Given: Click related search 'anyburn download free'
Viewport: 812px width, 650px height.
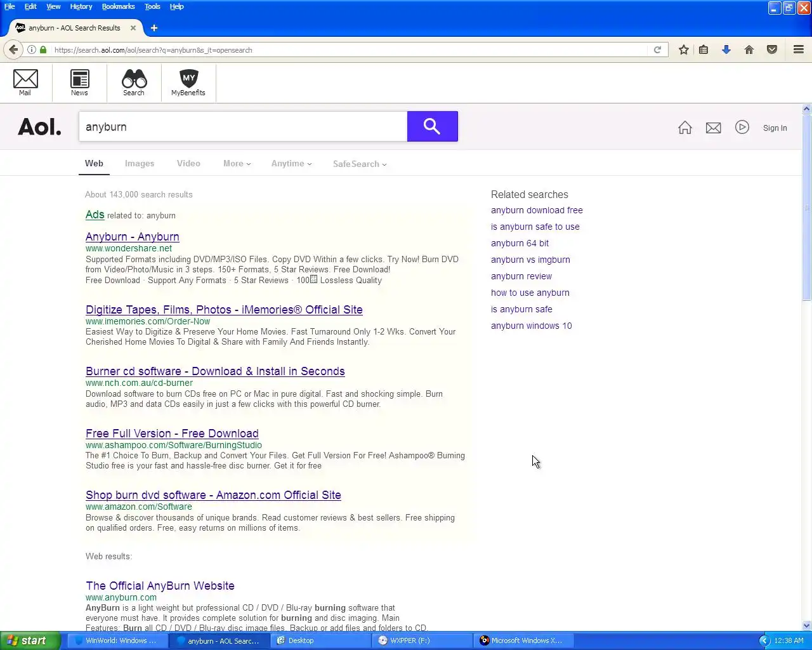Looking at the screenshot, I should [x=537, y=210].
